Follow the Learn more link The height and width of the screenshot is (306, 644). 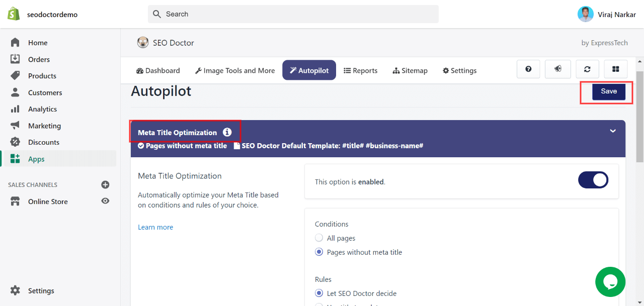(155, 227)
